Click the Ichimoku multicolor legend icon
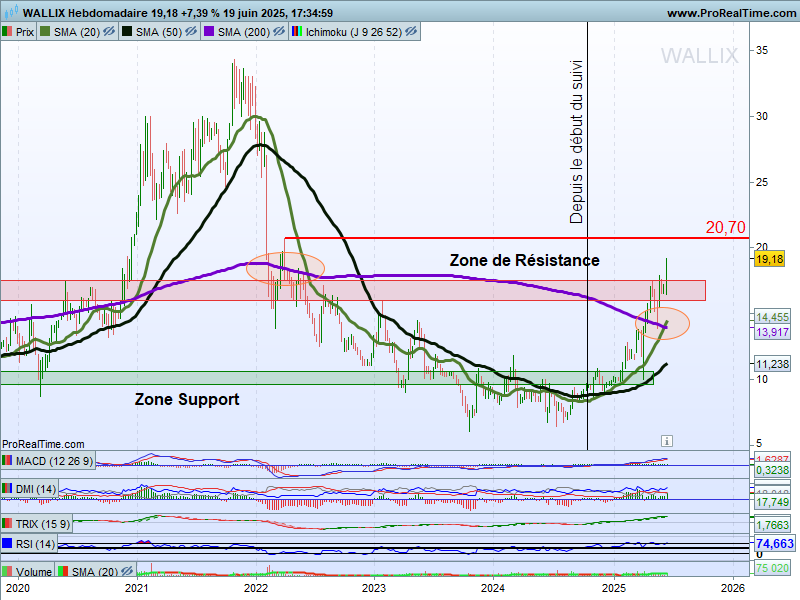The height and width of the screenshot is (600, 800). (296, 32)
